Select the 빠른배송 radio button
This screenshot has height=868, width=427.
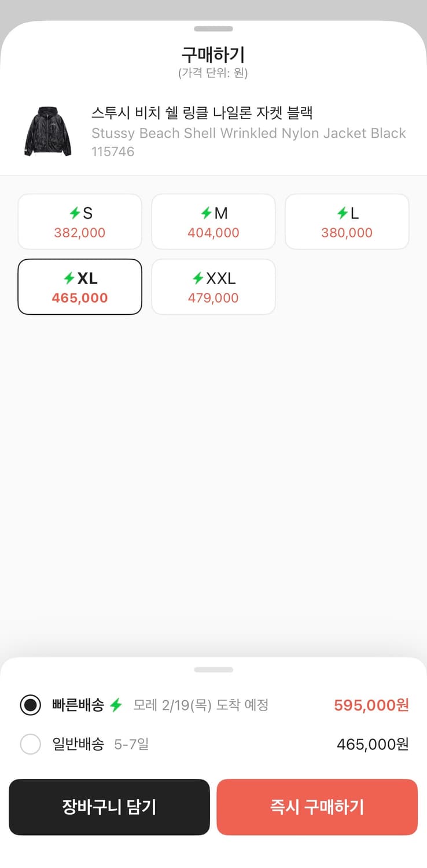pyautogui.click(x=31, y=705)
